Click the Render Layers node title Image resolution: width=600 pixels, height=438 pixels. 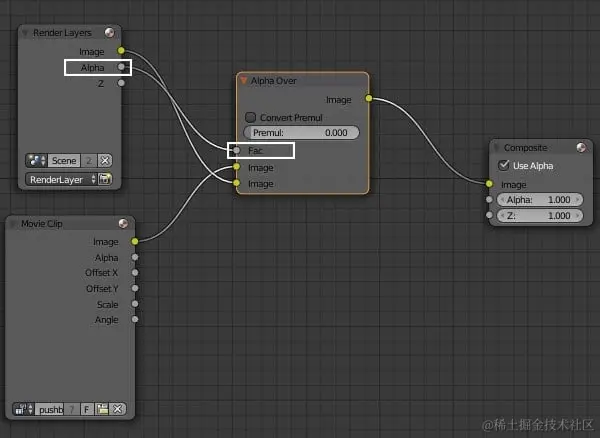[x=62, y=33]
